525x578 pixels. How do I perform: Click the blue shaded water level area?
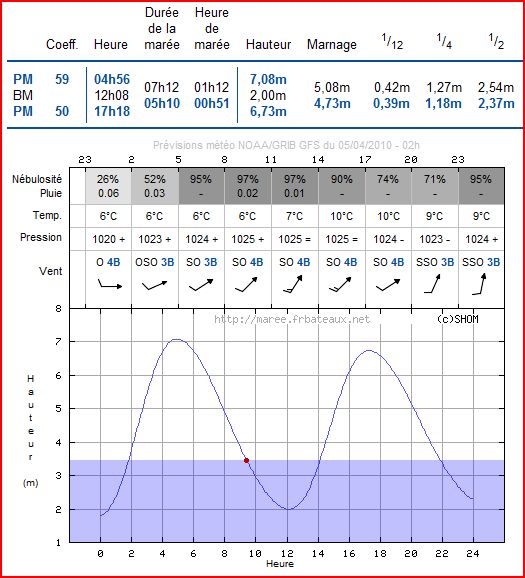pyautogui.click(x=287, y=501)
